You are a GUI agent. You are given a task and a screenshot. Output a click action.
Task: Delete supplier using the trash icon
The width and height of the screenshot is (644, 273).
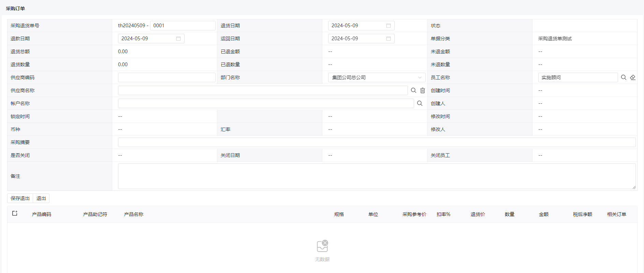tap(423, 90)
